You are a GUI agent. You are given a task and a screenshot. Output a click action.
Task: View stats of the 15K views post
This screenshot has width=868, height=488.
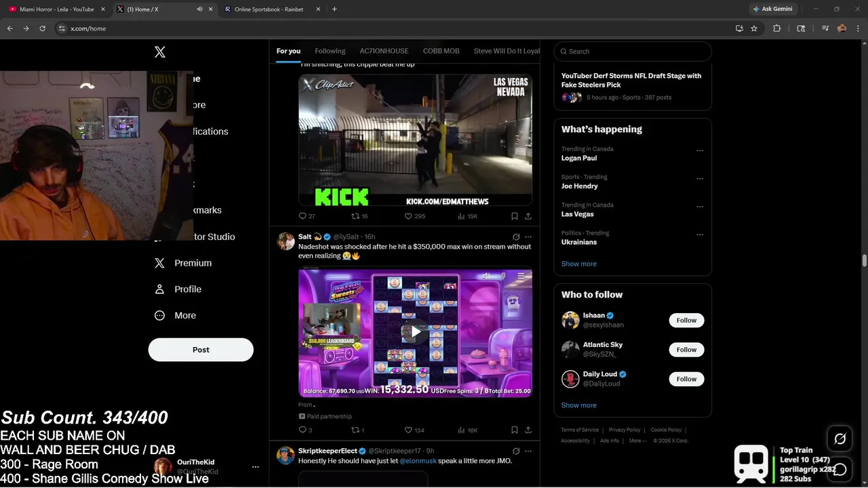tap(468, 216)
